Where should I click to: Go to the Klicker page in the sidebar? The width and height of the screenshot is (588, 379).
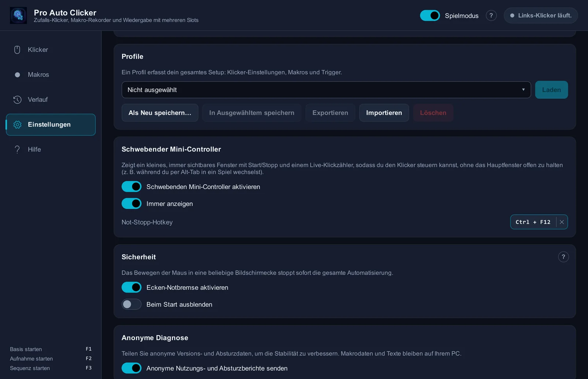(51, 50)
